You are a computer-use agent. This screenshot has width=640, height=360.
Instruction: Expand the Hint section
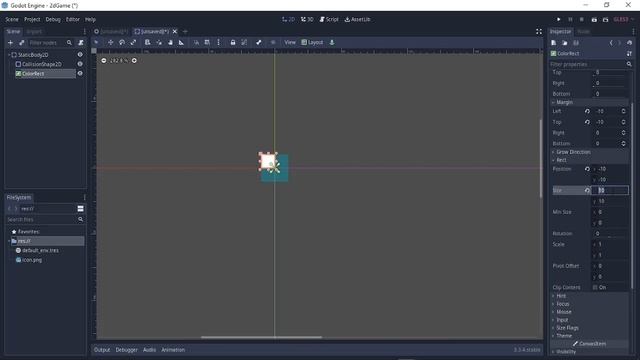(x=553, y=296)
